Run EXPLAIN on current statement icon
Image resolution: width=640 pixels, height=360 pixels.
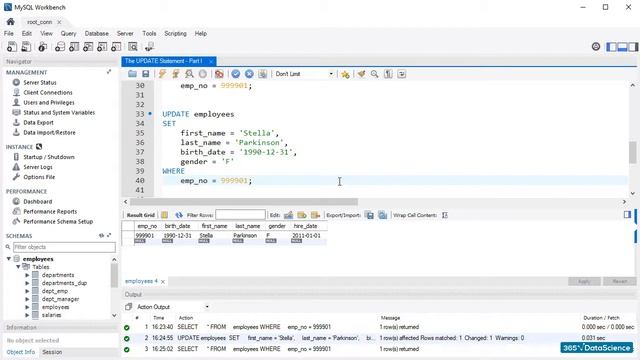[x=189, y=74]
